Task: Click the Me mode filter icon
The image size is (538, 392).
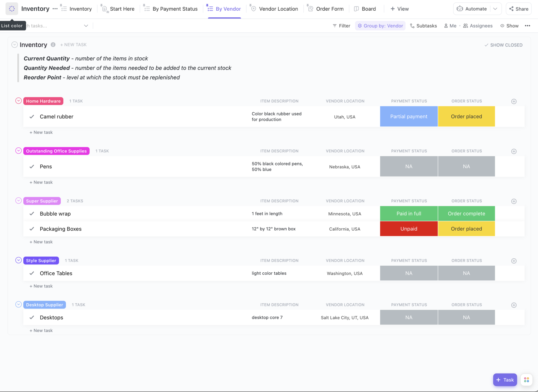Action: tap(447, 25)
